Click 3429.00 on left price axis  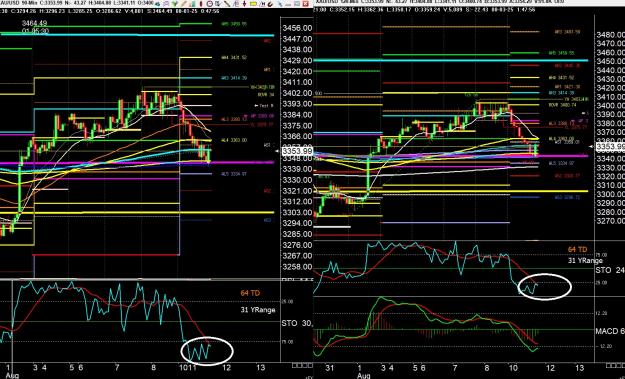click(297, 61)
